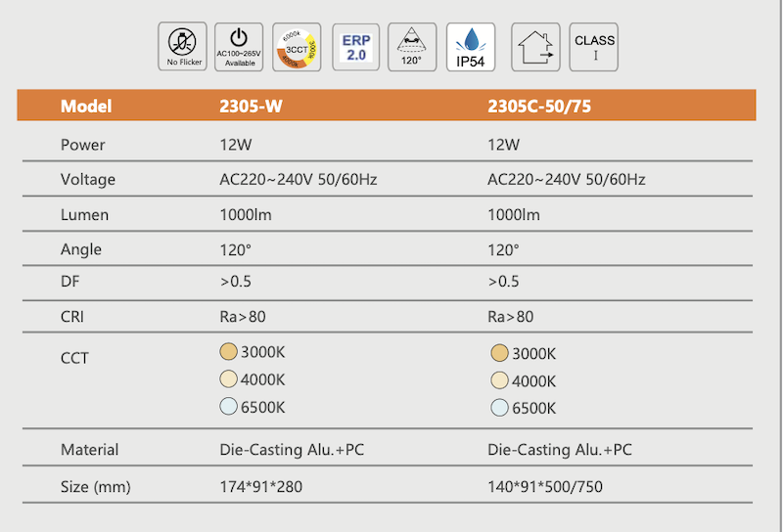Click the DF row label
Viewport: 783px width, 532px height.
(69, 282)
